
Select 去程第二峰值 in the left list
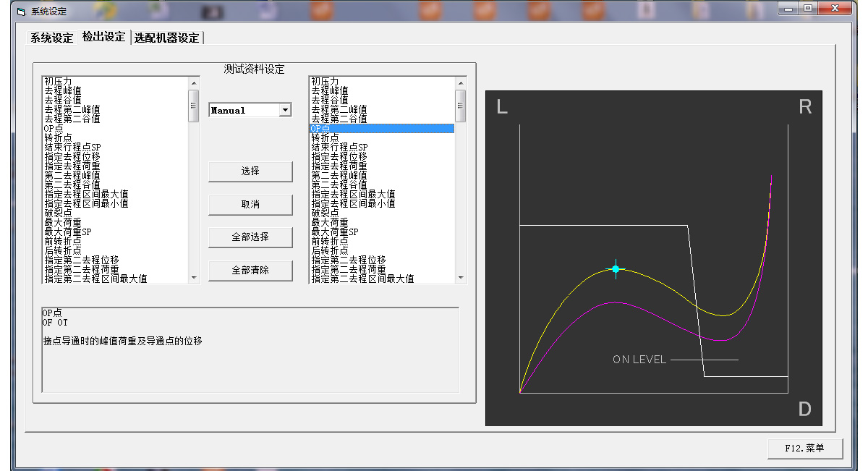115,109
